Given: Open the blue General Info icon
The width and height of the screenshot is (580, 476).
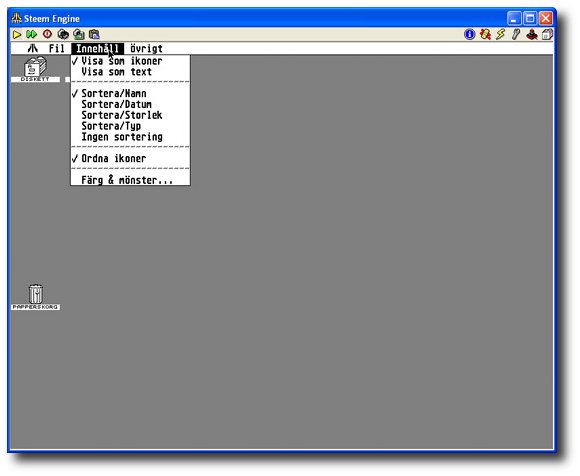Looking at the screenshot, I should pyautogui.click(x=470, y=34).
